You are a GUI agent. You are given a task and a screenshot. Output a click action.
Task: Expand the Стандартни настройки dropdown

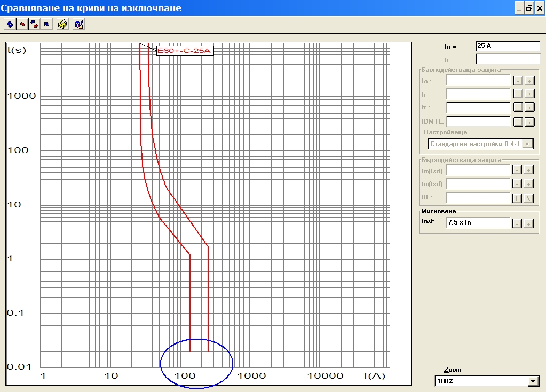527,143
